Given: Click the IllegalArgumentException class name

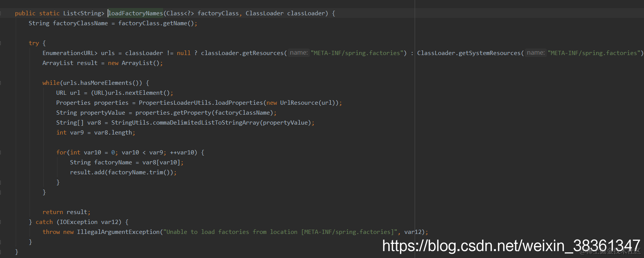Looking at the screenshot, I should click(x=118, y=232).
